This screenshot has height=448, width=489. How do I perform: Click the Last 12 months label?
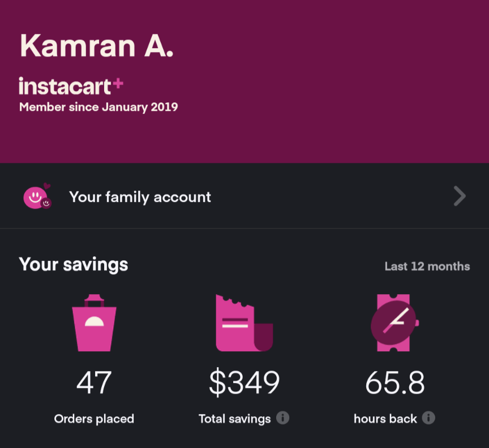(x=427, y=266)
